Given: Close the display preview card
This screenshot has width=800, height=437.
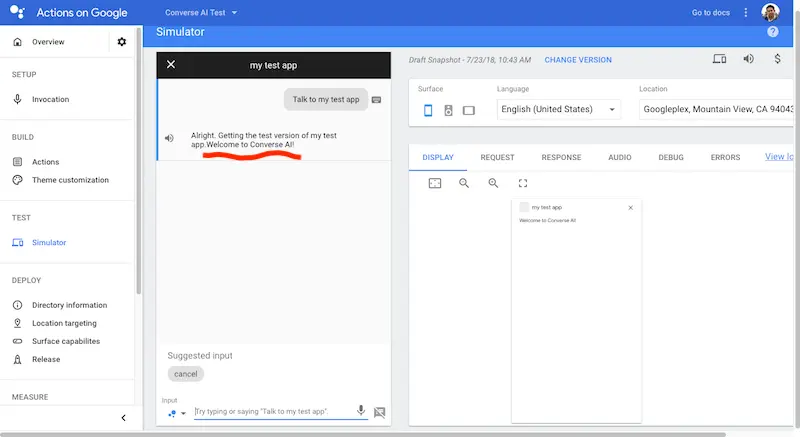Looking at the screenshot, I should tap(631, 208).
